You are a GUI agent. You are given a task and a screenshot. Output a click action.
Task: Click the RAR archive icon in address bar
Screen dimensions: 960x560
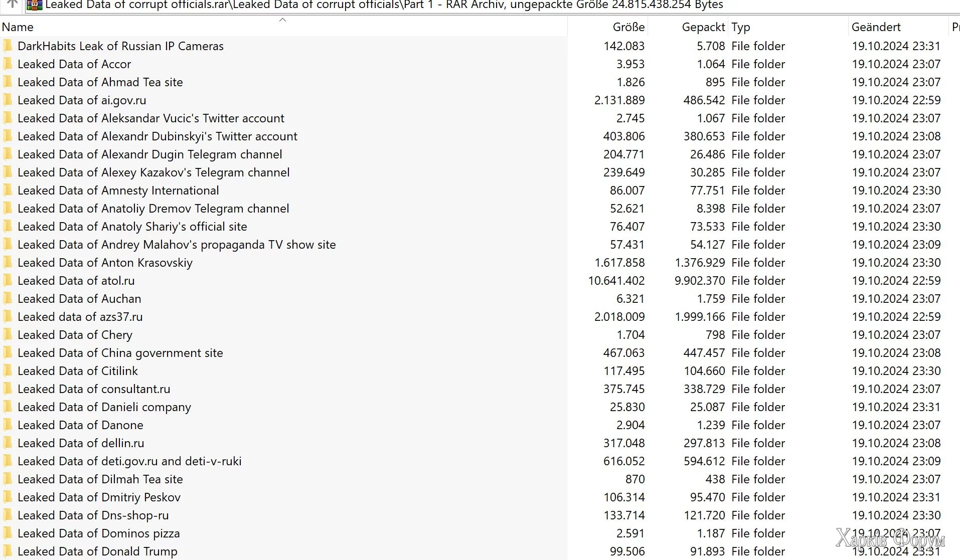[34, 5]
